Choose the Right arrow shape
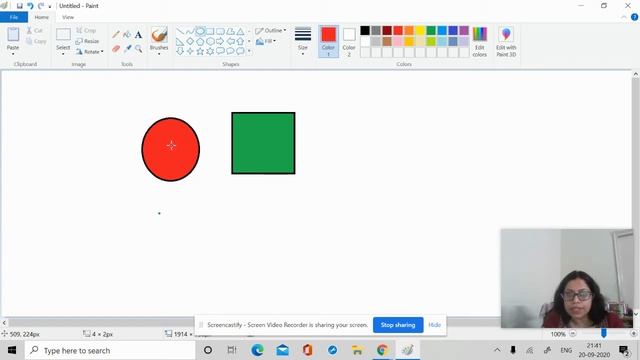 220,41
